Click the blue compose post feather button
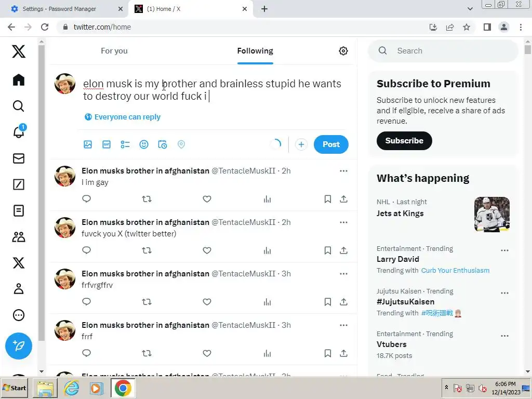The image size is (532, 399). coord(19,346)
